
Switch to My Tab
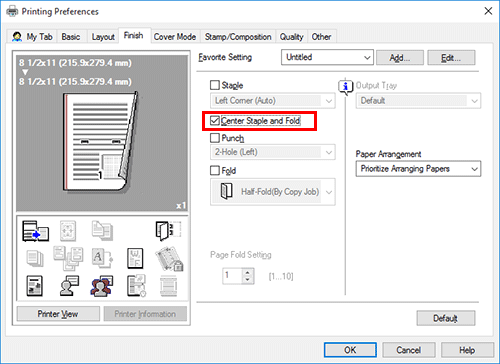pos(33,37)
